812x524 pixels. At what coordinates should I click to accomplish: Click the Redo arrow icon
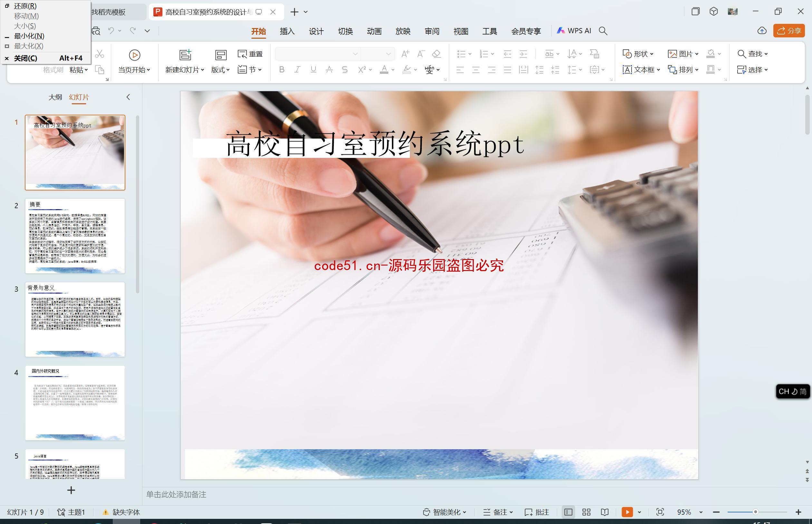(133, 31)
